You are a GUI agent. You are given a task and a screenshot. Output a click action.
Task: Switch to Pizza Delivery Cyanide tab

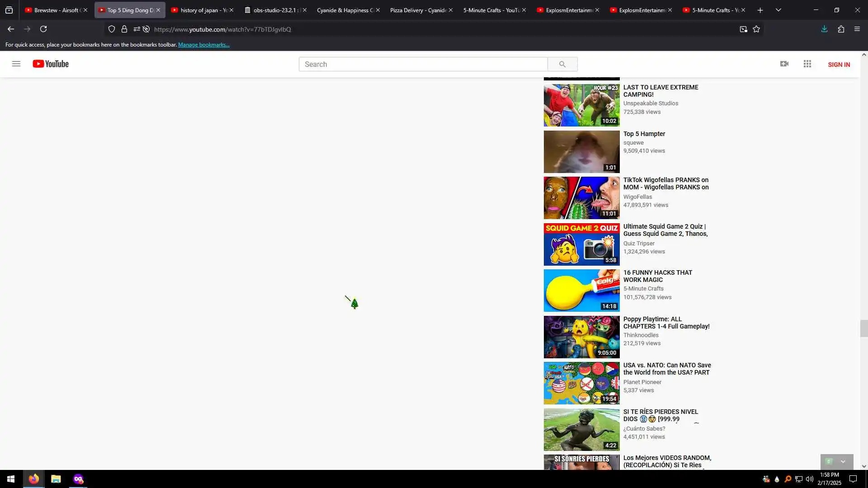(x=418, y=10)
